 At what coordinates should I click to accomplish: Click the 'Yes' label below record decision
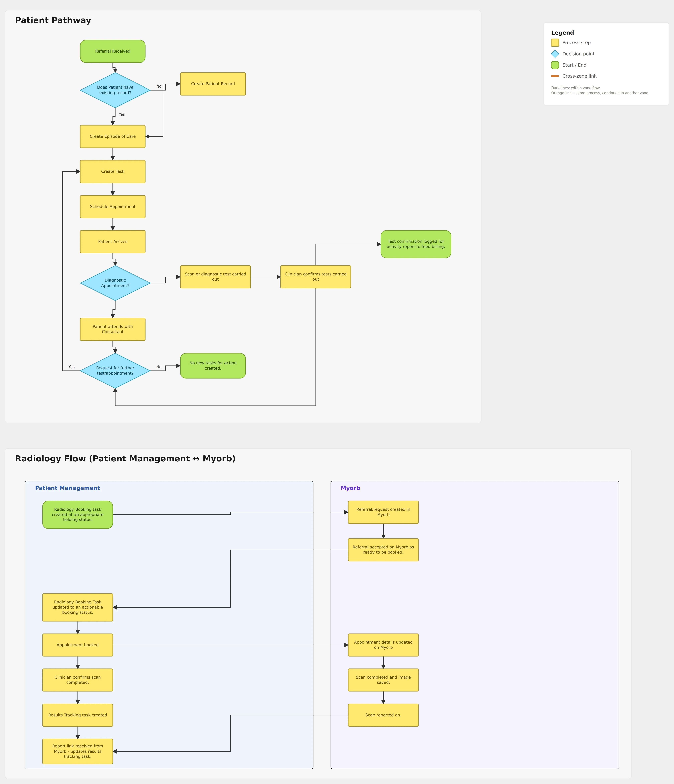click(x=121, y=114)
